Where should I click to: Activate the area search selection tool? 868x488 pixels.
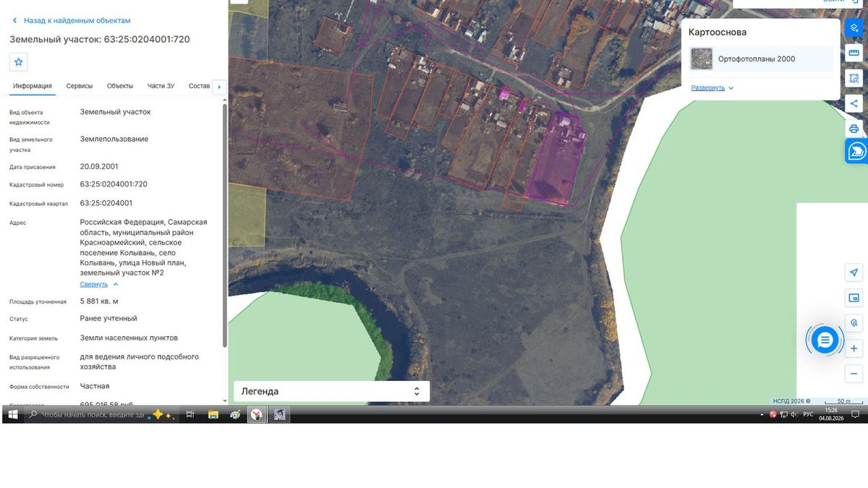(854, 78)
